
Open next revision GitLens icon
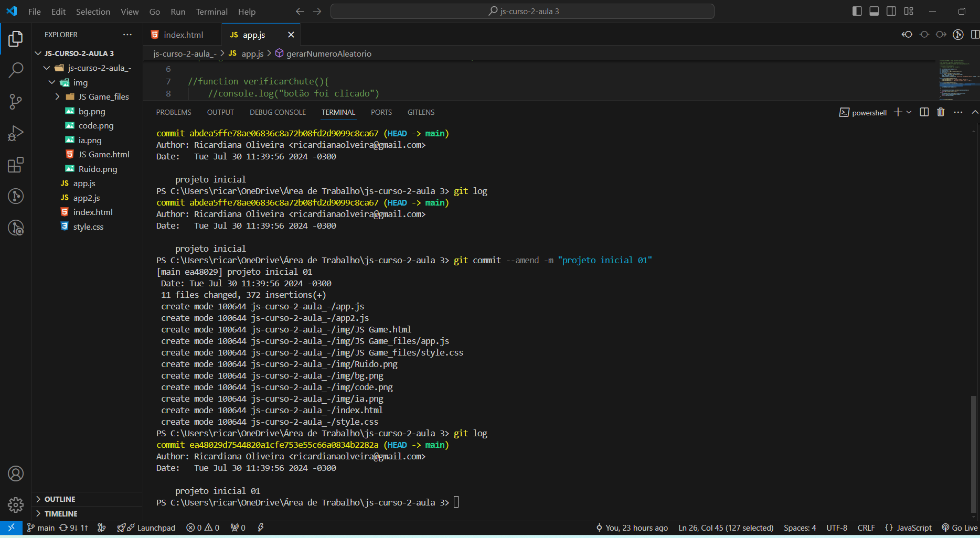pos(941,35)
